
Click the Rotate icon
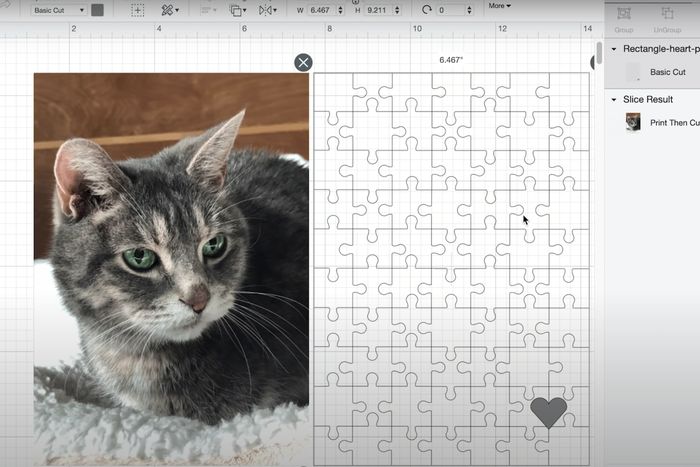427,10
